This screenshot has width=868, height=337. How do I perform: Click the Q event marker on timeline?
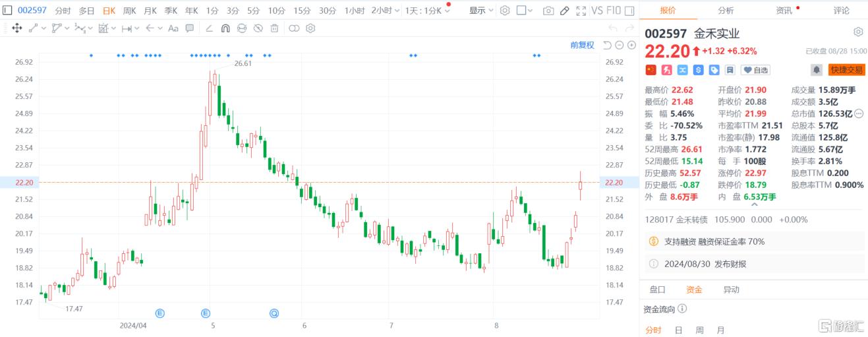click(x=274, y=313)
